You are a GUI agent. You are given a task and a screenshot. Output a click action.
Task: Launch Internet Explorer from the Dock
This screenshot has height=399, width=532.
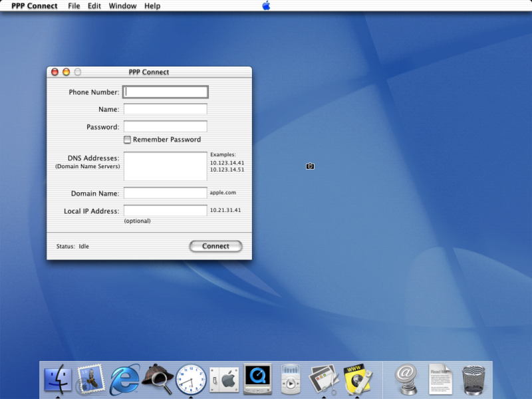click(125, 377)
